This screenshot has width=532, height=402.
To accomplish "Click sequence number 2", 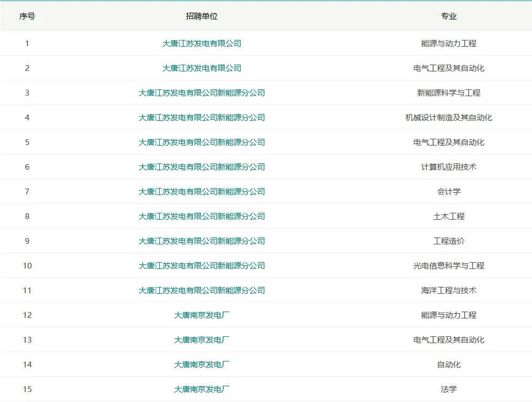I will pyautogui.click(x=27, y=68).
